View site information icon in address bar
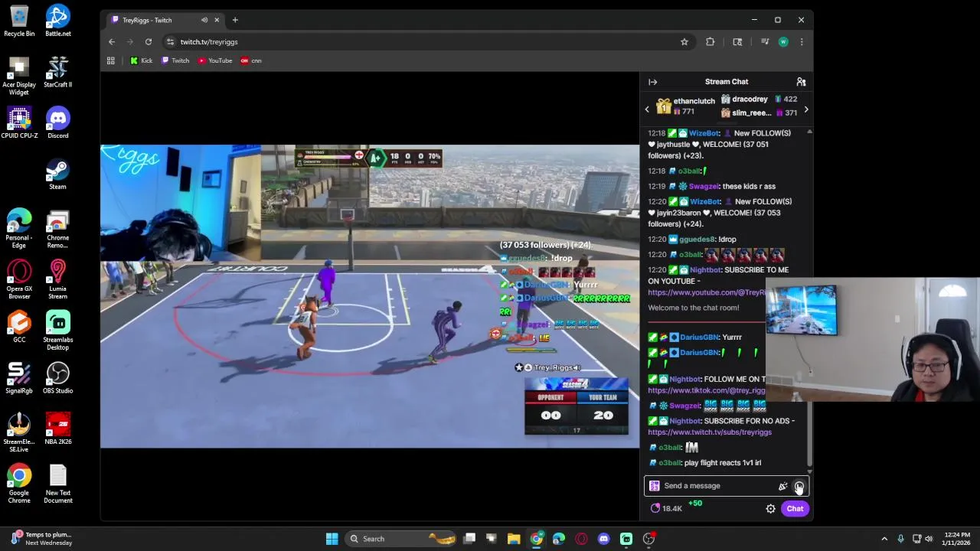 (170, 42)
